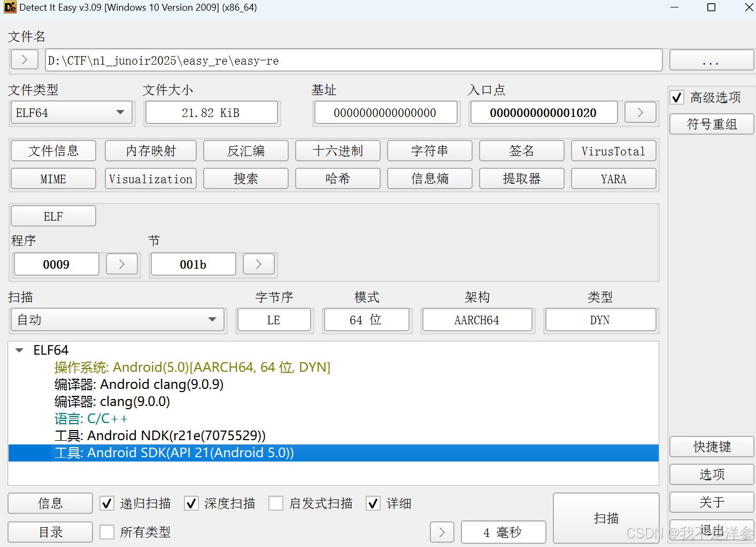Collapse the ELF64 result tree node
Image resolution: width=756 pixels, height=547 pixels.
click(x=19, y=350)
